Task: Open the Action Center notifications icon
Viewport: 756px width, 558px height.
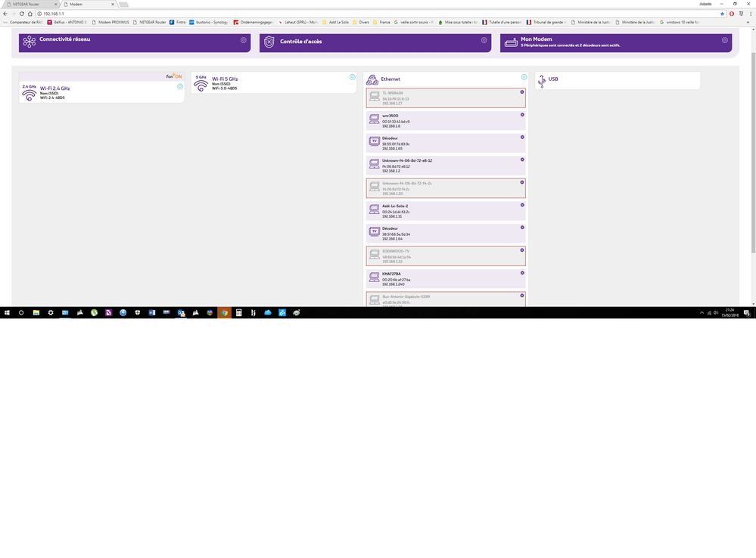Action: (x=747, y=313)
